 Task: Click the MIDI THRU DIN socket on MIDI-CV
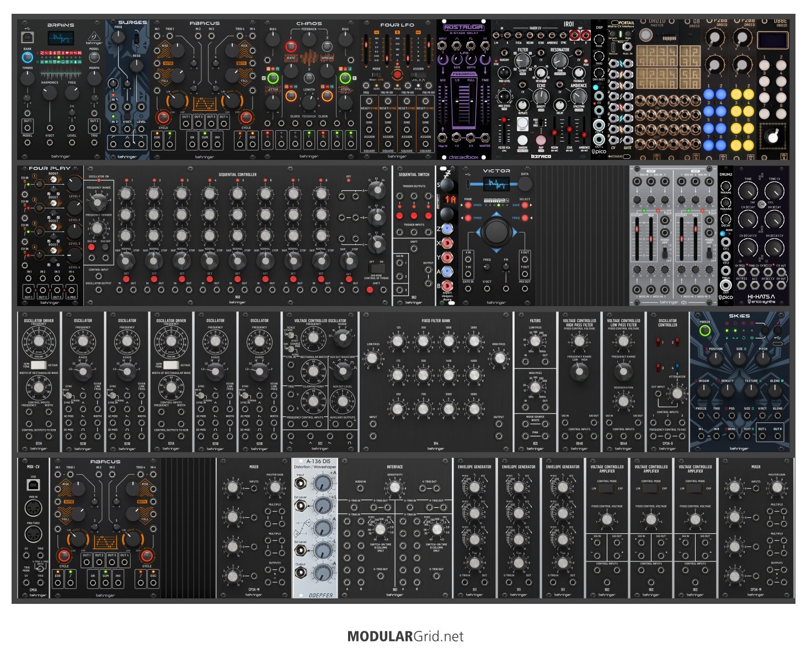[x=33, y=534]
